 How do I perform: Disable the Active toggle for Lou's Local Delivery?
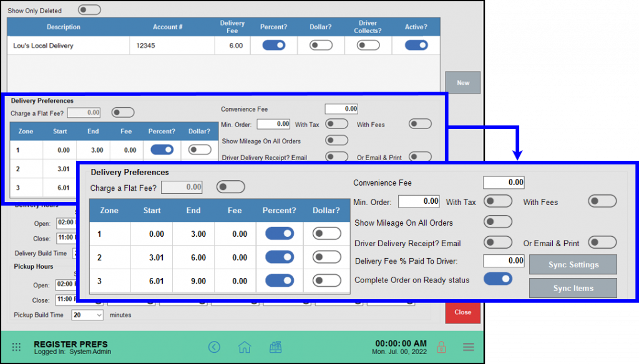[x=416, y=45]
